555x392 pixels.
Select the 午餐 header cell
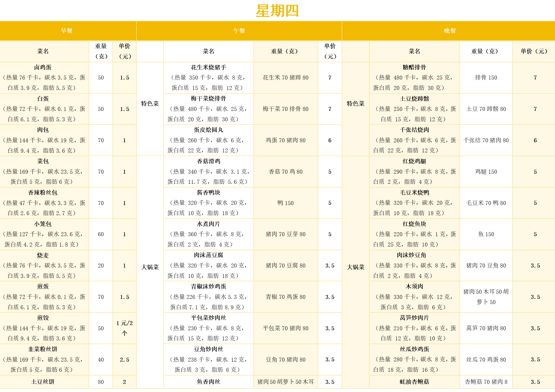[x=239, y=31]
